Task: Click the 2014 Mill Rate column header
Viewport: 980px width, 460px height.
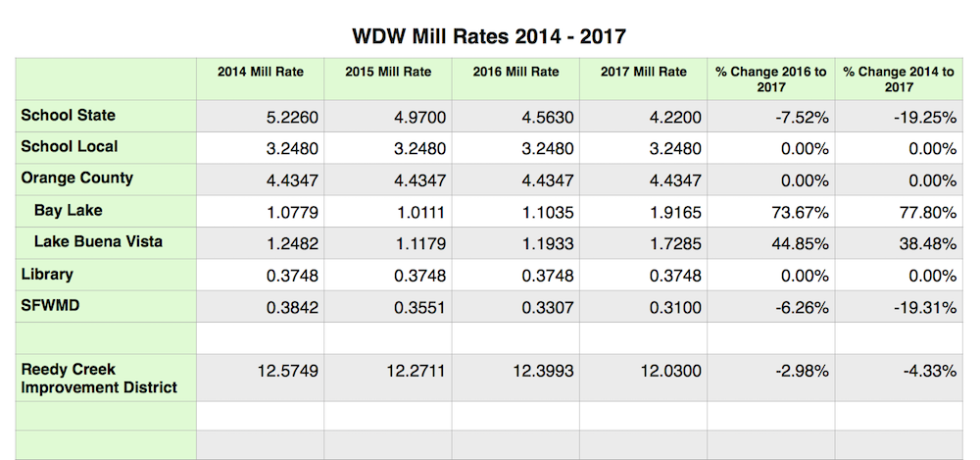Action: (260, 72)
